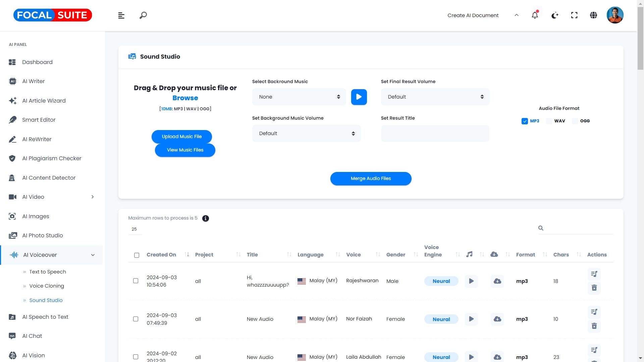Image resolution: width=644 pixels, height=362 pixels.
Task: Open Text to Speech submenu item
Action: point(47,272)
